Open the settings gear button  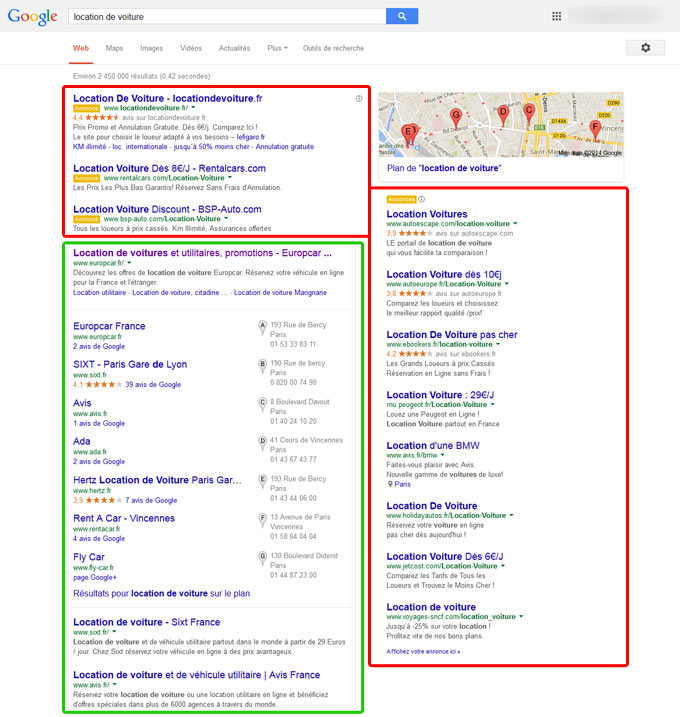pyautogui.click(x=645, y=48)
